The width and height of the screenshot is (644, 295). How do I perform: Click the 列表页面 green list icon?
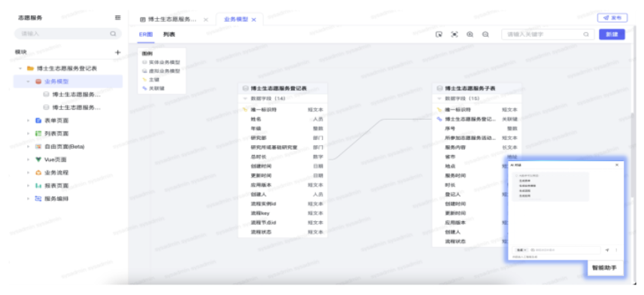[x=38, y=133]
